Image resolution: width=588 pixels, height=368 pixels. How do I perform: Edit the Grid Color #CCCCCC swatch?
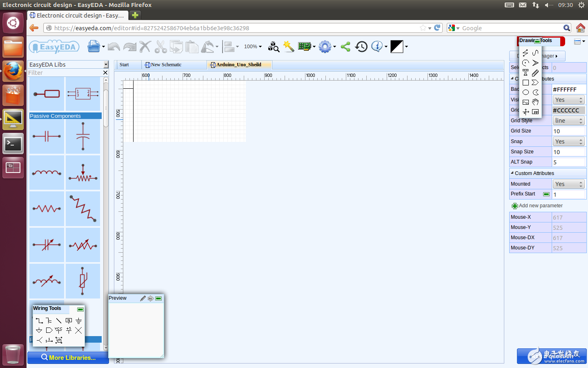tap(569, 110)
